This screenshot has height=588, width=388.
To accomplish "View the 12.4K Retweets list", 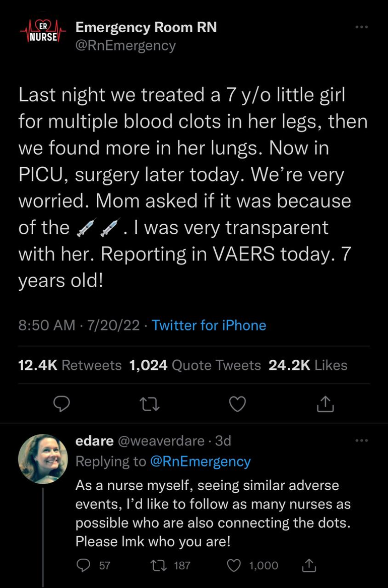I will pyautogui.click(x=70, y=365).
